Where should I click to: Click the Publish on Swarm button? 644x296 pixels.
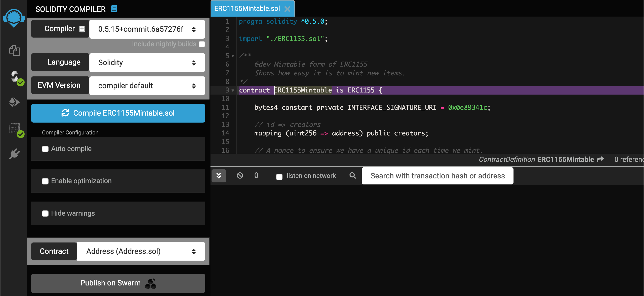point(118,283)
